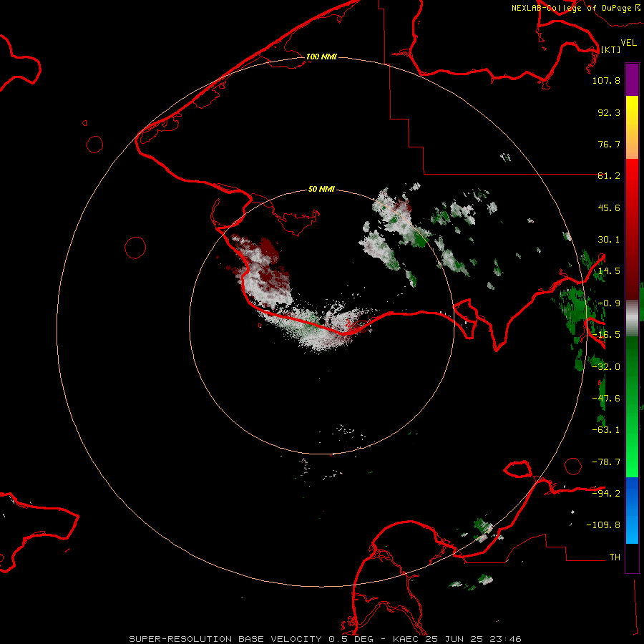Screen dimensions: 644x644
Task: Click the -109.8 velocity scale value
Action: click(603, 525)
